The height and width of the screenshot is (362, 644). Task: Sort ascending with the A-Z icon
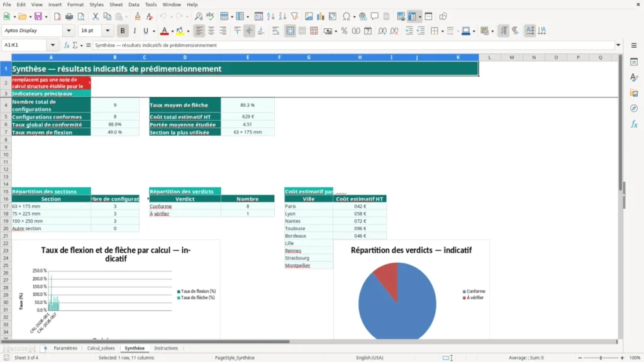tap(270, 16)
